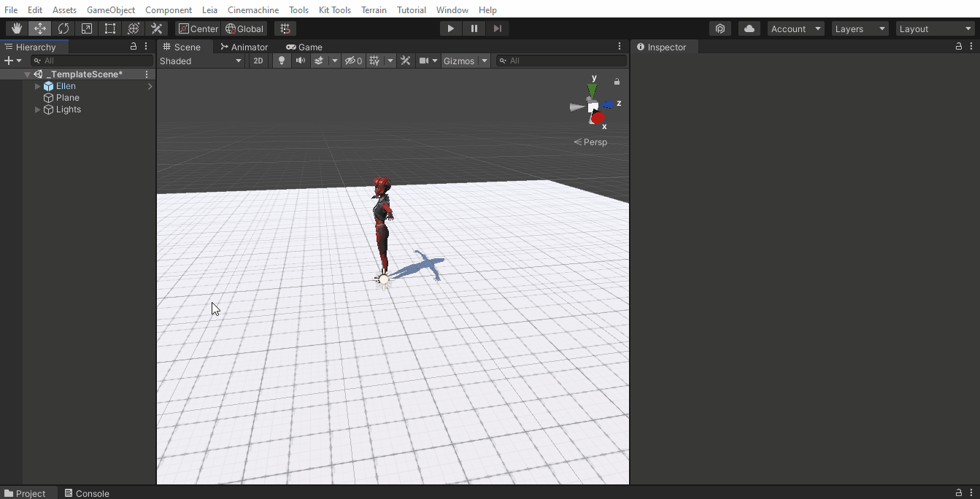Open the Cinemachine menu
980x499 pixels.
coord(253,10)
